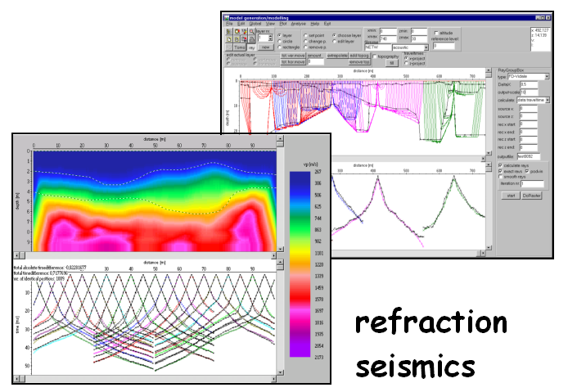
Task: Click the zoom magnifier toolbar icon
Action: point(251,31)
